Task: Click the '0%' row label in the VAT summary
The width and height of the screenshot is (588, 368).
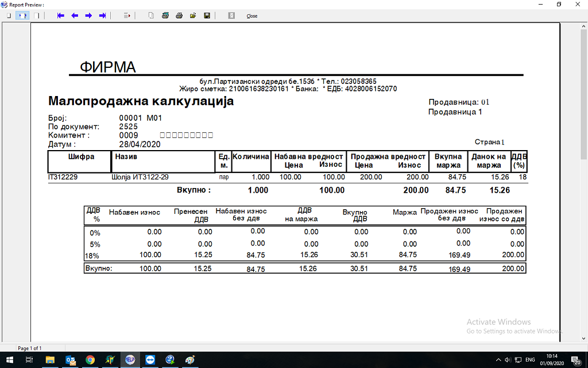Action: pyautogui.click(x=95, y=233)
